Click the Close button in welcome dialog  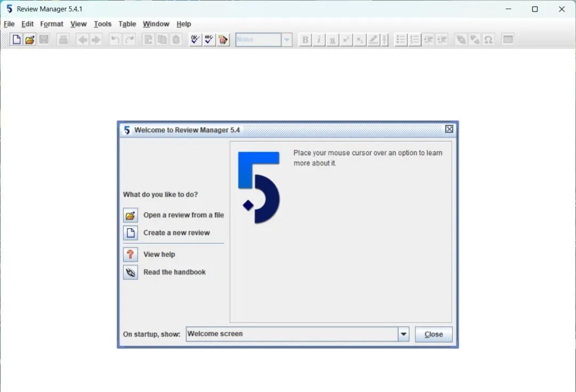[434, 334]
